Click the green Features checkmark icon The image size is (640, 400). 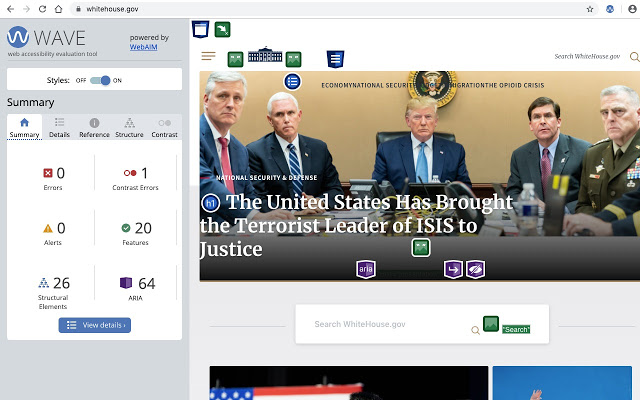[126, 228]
